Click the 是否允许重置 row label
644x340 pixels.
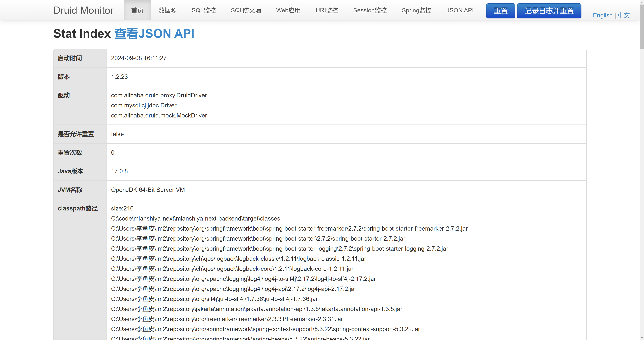coord(76,134)
